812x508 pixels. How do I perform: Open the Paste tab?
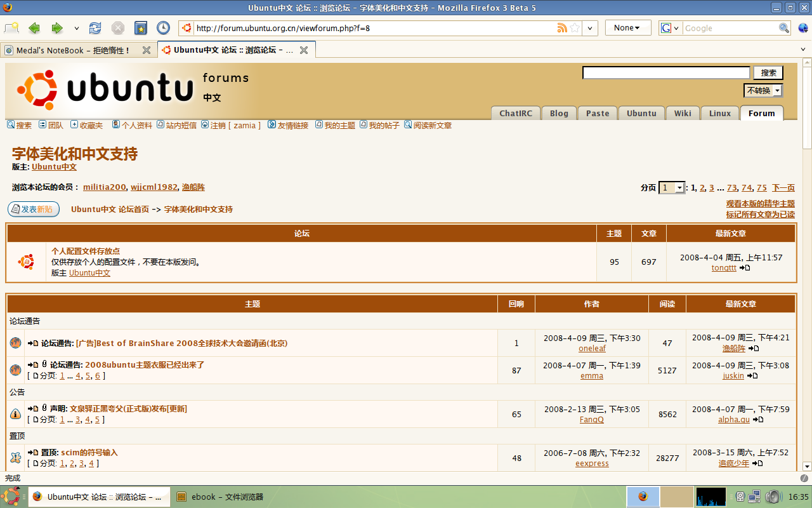(x=598, y=113)
